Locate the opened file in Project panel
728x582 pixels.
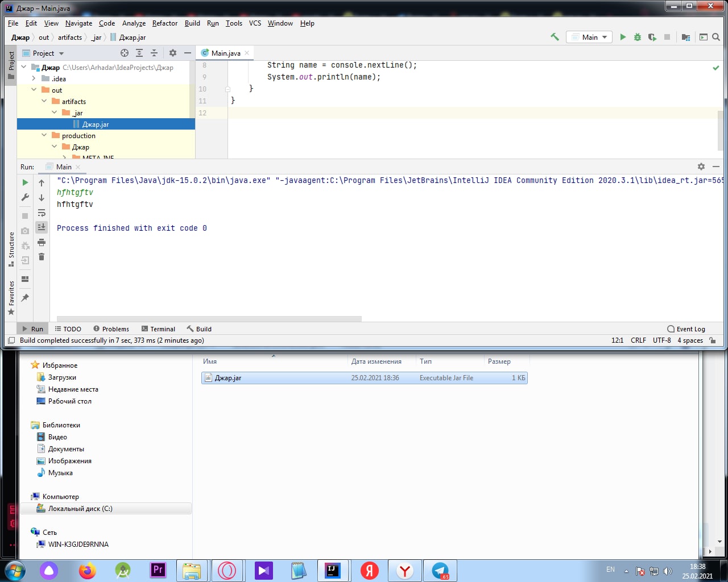125,53
